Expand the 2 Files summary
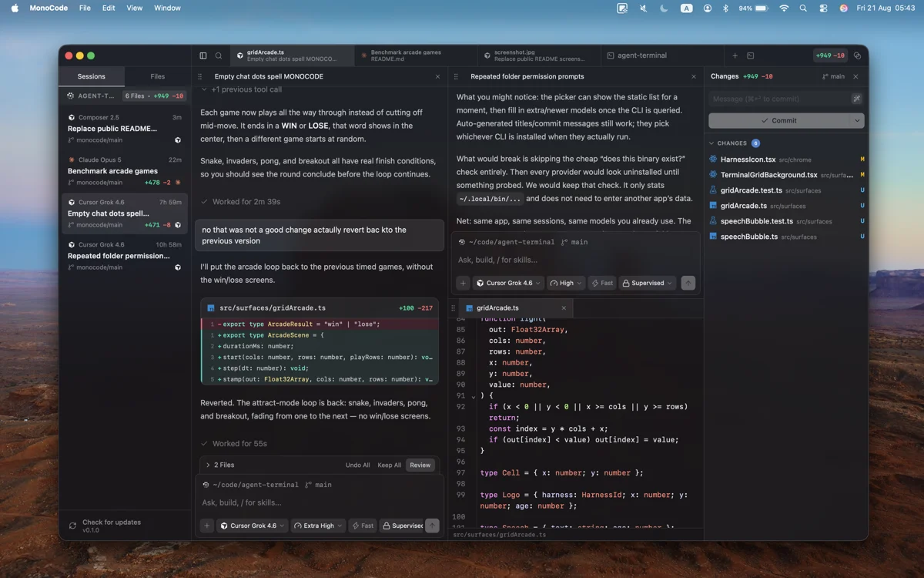Viewport: 924px width, 578px height. 220,465
